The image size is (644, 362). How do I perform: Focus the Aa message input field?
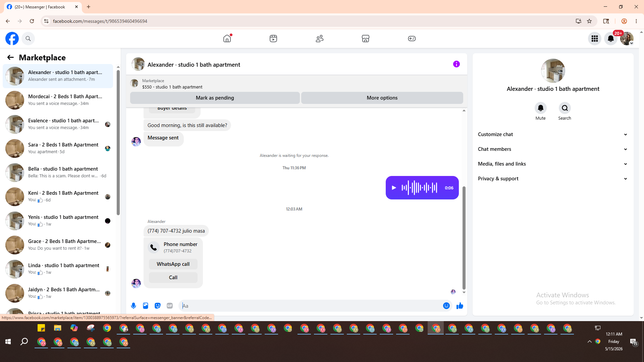point(310,306)
